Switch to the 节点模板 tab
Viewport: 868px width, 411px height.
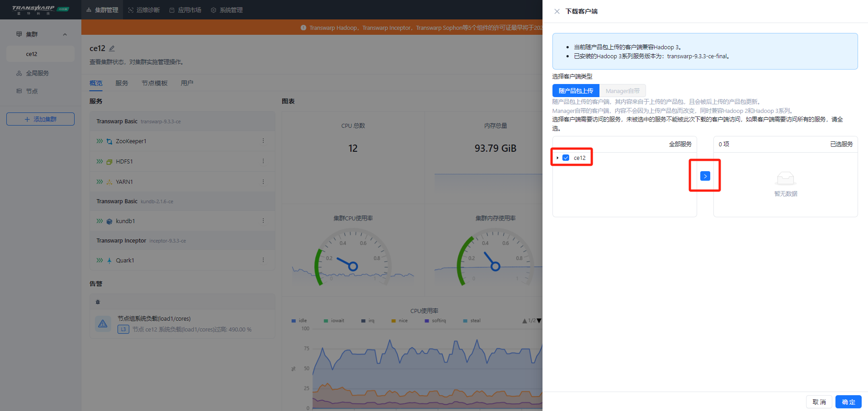[155, 83]
